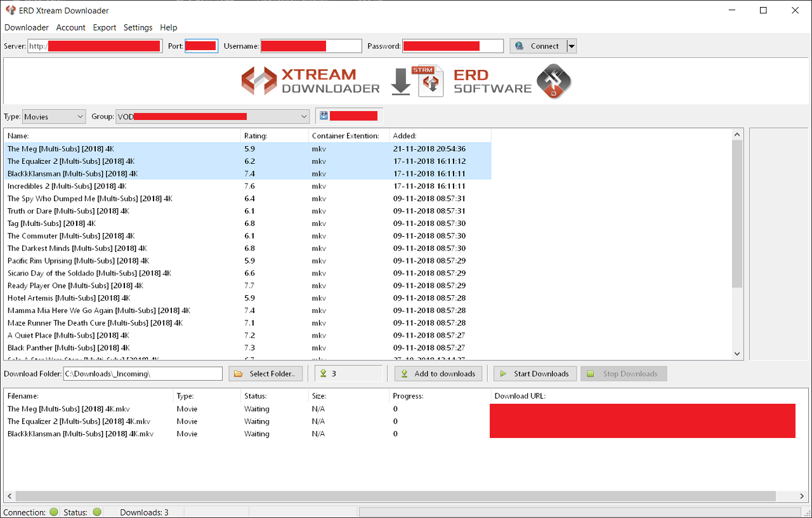Select "Hotel Artemis [Multi-Subs] [2018] 4K"
This screenshot has height=518, width=812.
point(247,298)
